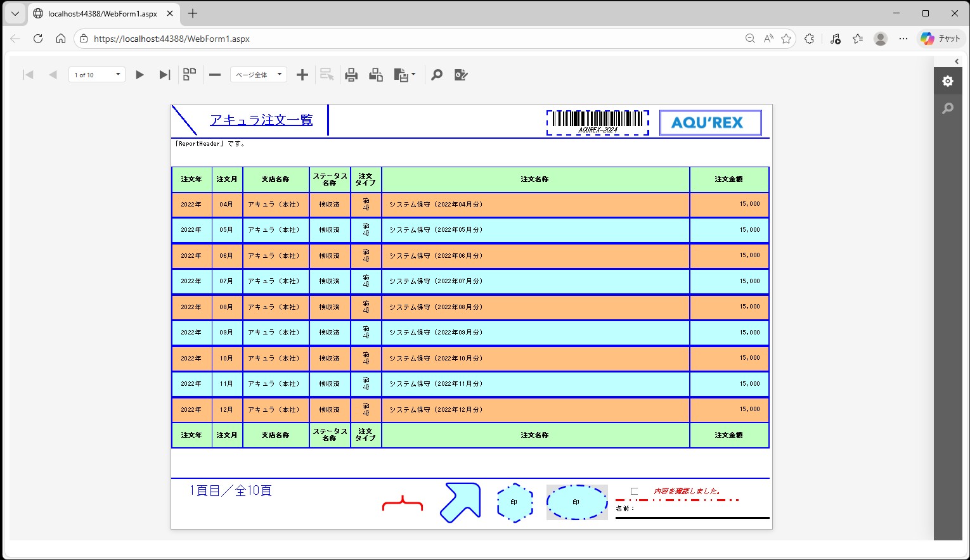Print the report document
Viewport: 970px width, 560px height.
[x=351, y=75]
